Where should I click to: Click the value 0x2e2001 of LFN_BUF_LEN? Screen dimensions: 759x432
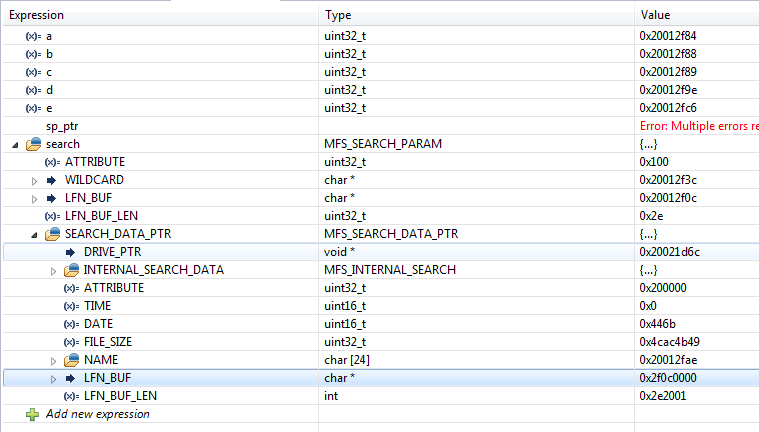670,396
